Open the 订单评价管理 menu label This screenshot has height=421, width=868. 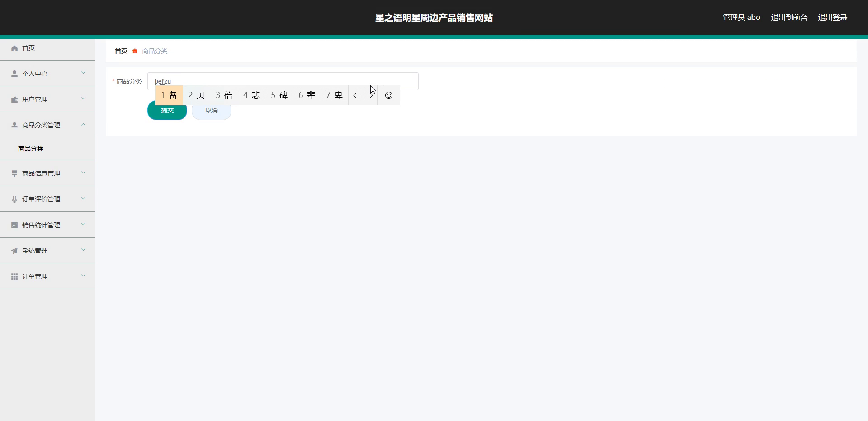pos(41,199)
